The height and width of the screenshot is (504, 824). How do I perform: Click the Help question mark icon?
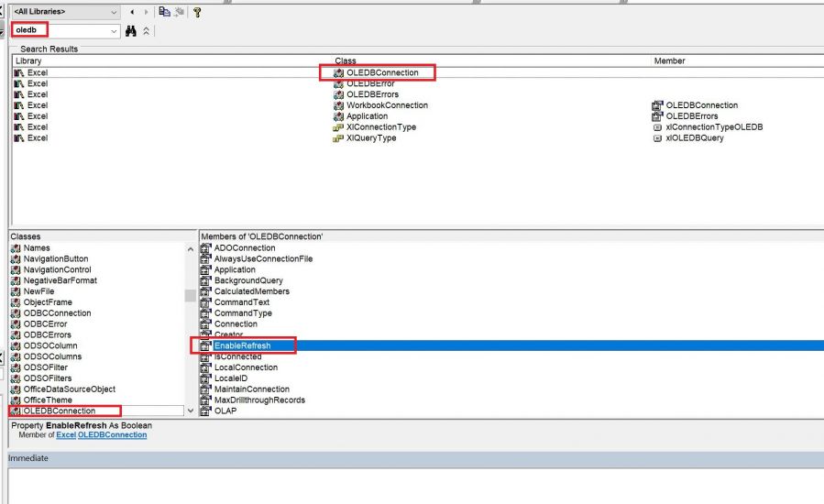(197, 12)
